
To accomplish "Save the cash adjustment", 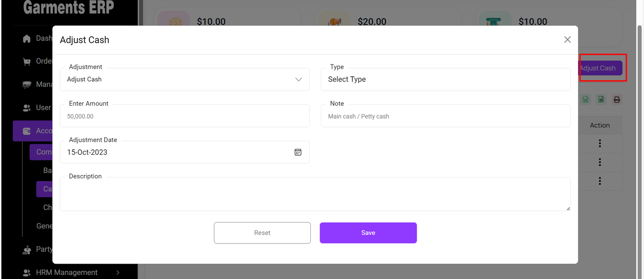I will (x=368, y=233).
